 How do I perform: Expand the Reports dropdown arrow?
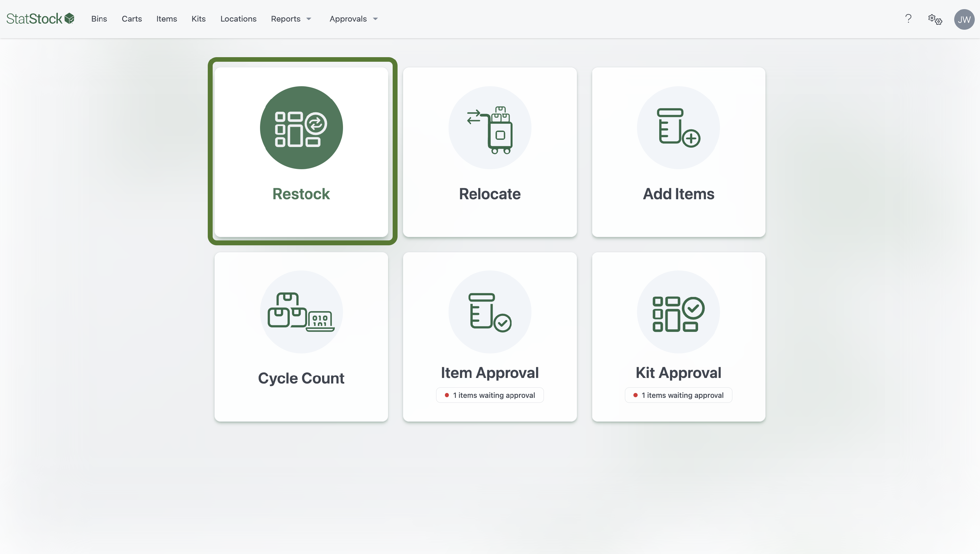click(309, 19)
